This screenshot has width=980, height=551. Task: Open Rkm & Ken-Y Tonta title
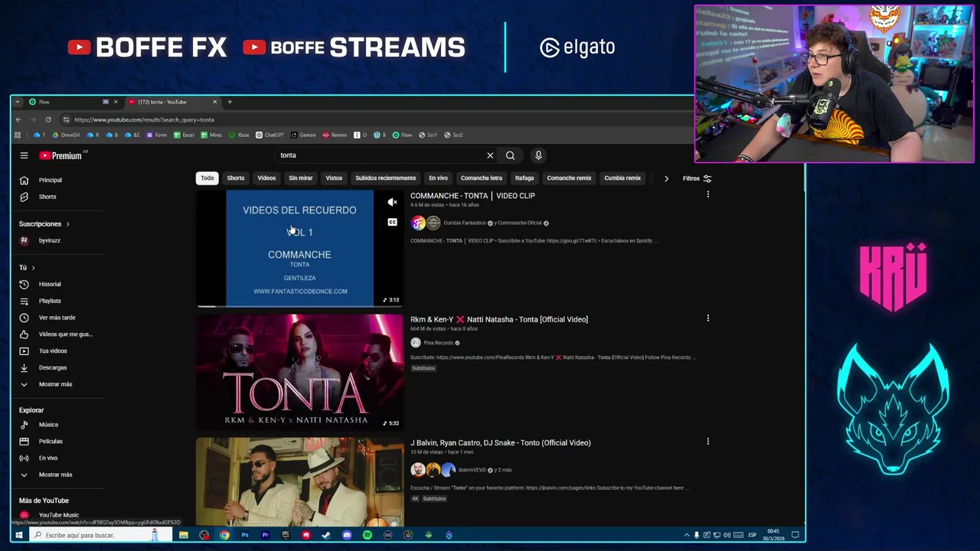499,319
